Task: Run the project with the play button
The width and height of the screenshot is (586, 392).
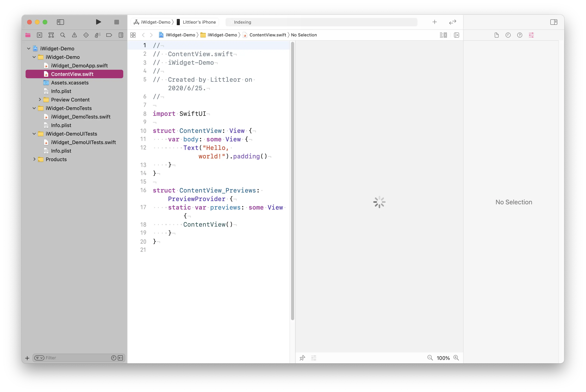Action: click(x=98, y=22)
